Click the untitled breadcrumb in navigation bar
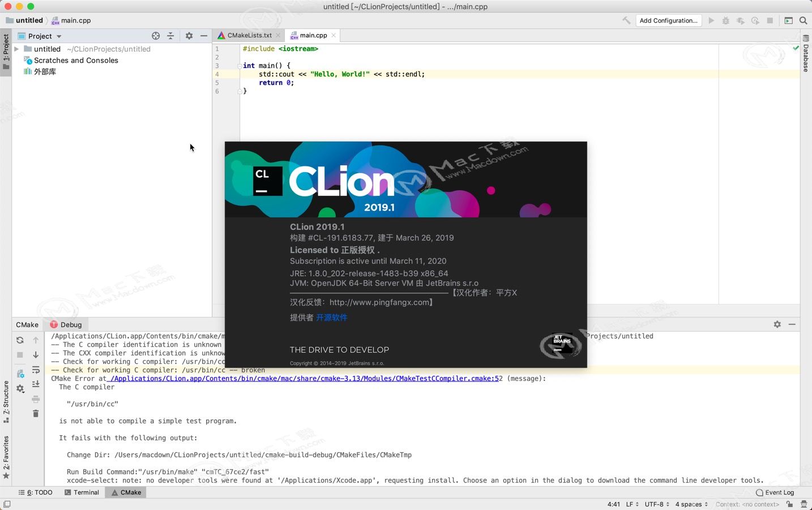 coord(24,20)
